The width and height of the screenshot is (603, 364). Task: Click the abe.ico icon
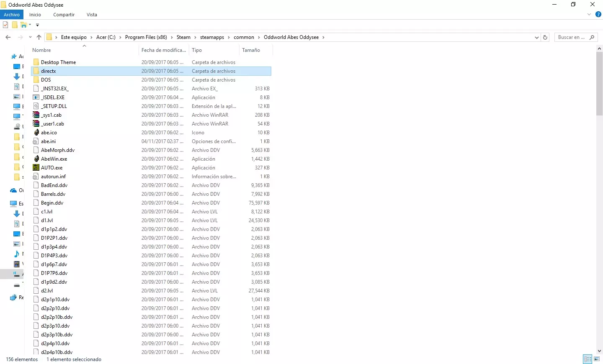point(36,133)
